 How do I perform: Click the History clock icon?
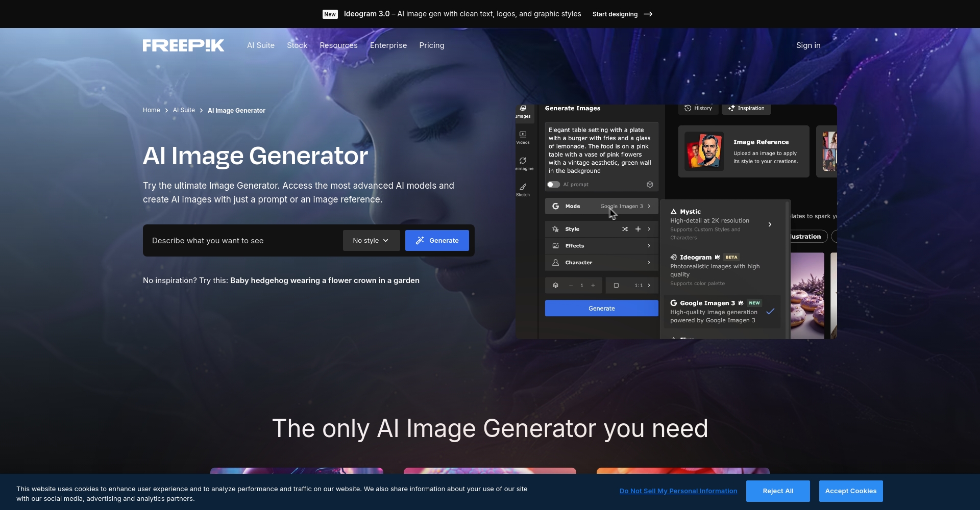pyautogui.click(x=688, y=108)
